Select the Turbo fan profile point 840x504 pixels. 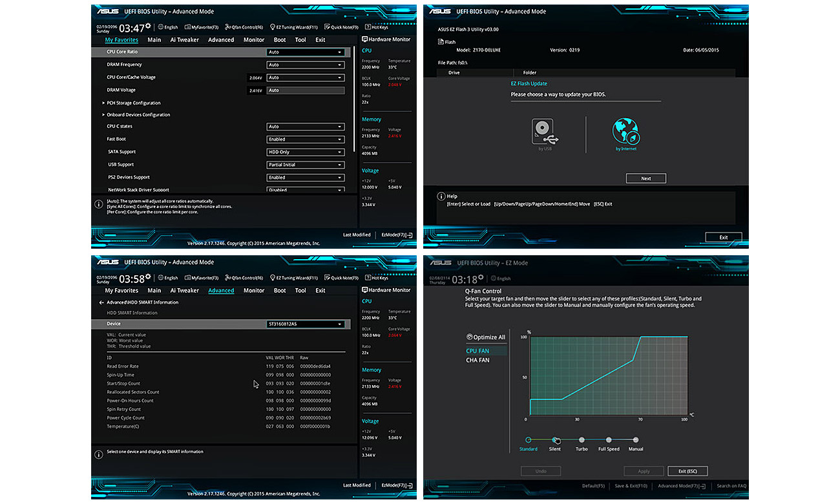(x=582, y=440)
